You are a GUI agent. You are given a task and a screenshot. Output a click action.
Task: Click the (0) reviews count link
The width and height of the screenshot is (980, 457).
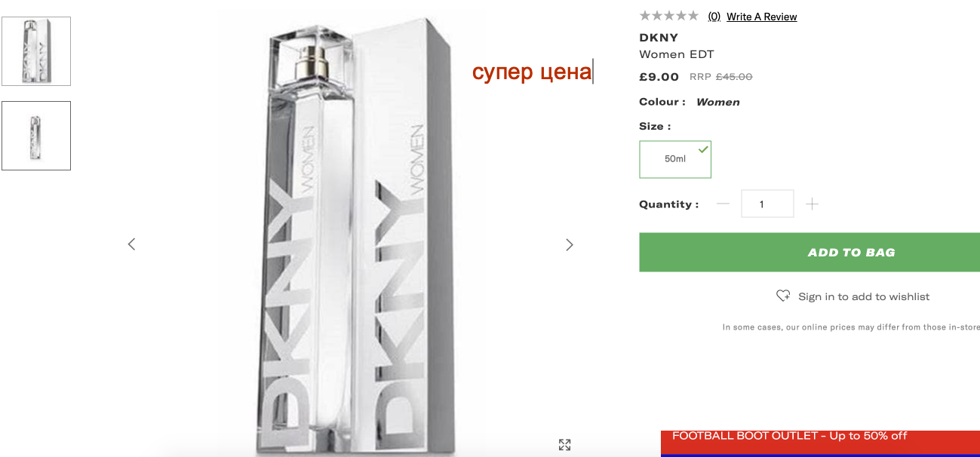[x=714, y=17]
